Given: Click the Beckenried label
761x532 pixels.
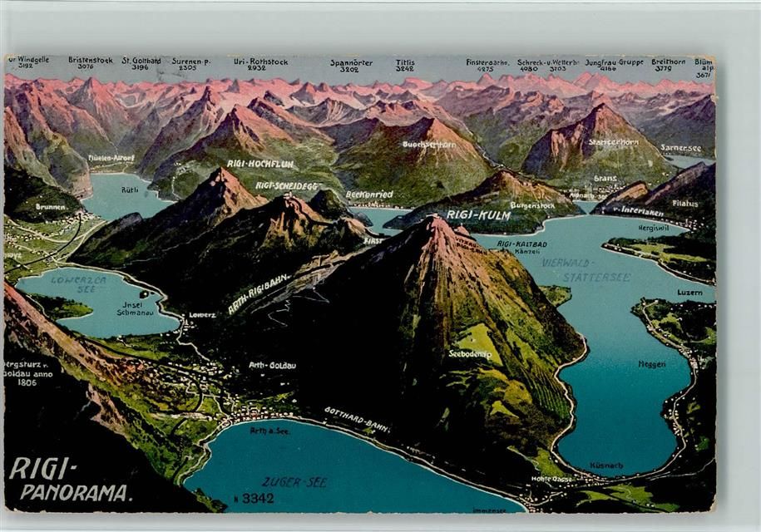Looking at the screenshot, I should (369, 194).
